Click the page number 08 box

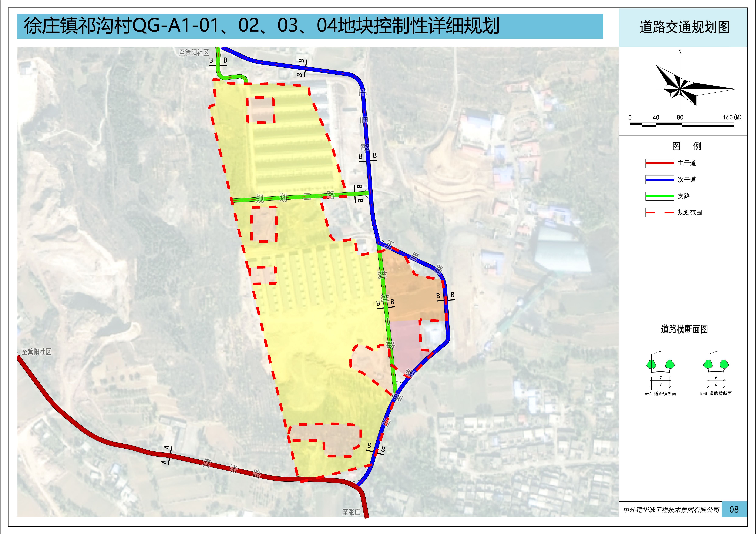pyautogui.click(x=734, y=509)
